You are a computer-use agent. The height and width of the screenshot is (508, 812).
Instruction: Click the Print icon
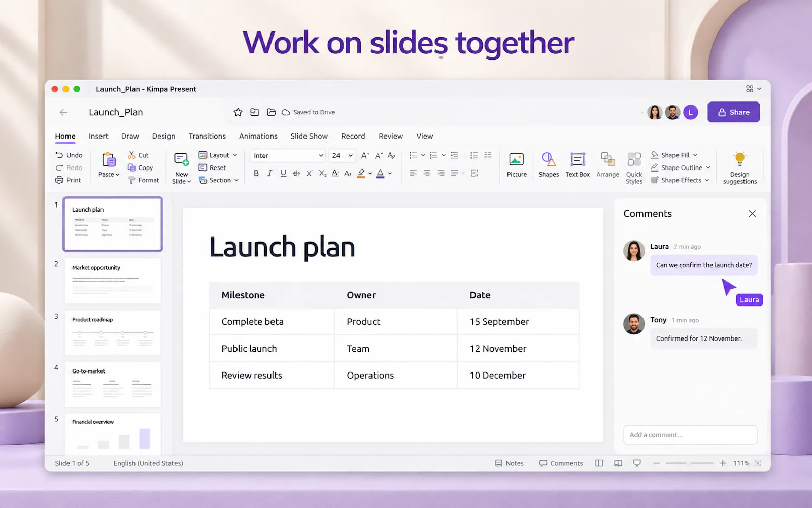pos(59,180)
